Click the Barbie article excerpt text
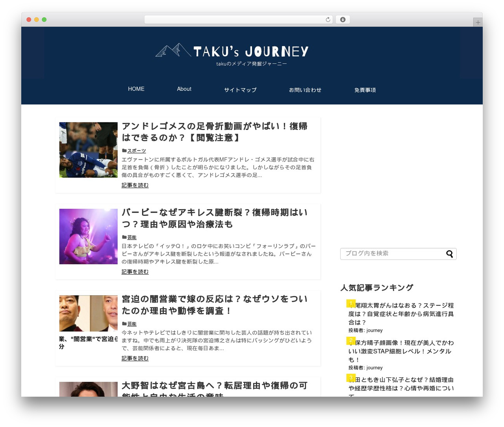 [218, 254]
